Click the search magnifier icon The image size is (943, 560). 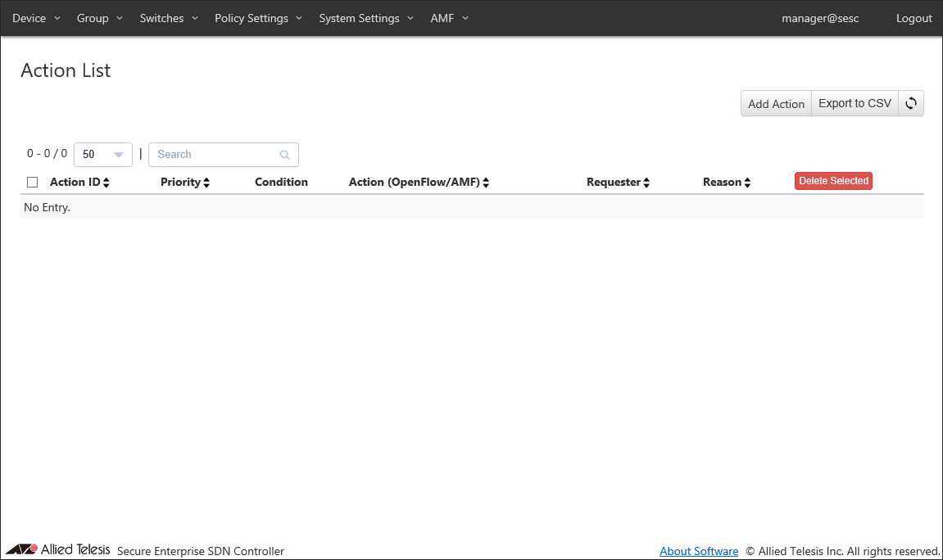click(x=284, y=155)
